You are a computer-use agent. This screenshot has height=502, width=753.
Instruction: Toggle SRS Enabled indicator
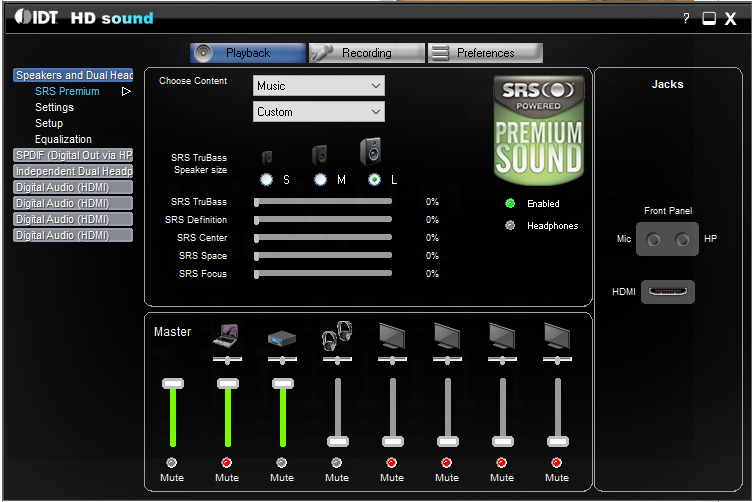[510, 204]
